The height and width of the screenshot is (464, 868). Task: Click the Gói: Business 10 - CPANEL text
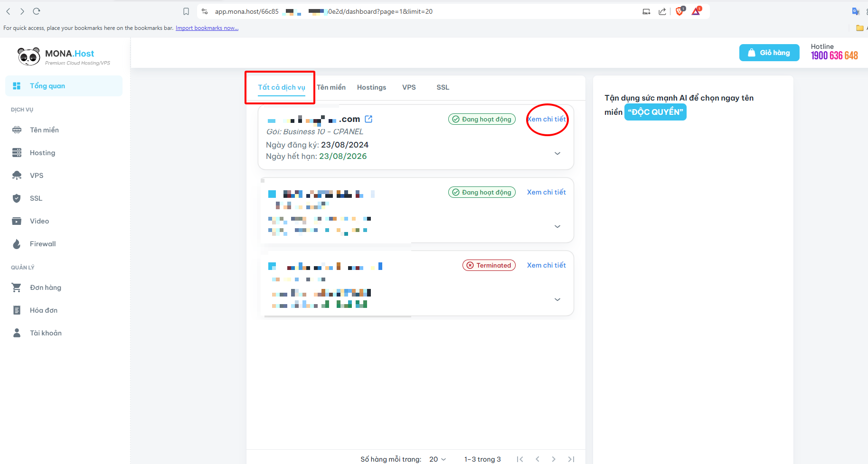tap(314, 131)
